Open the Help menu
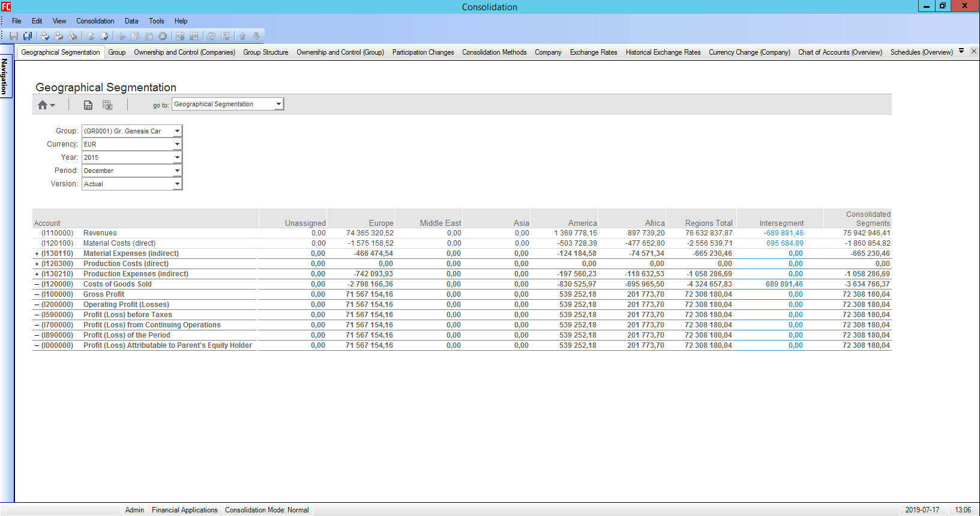This screenshot has height=516, width=980. coord(181,21)
